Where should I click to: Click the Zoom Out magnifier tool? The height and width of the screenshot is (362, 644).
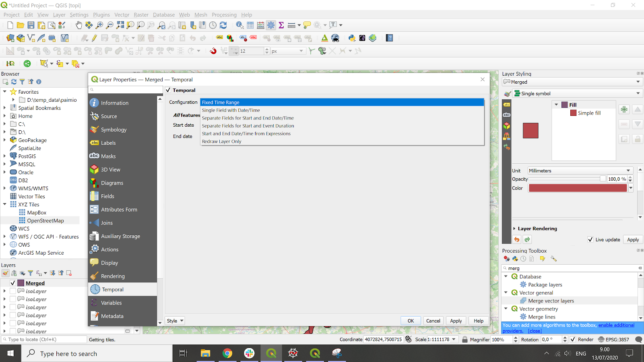coord(109,25)
